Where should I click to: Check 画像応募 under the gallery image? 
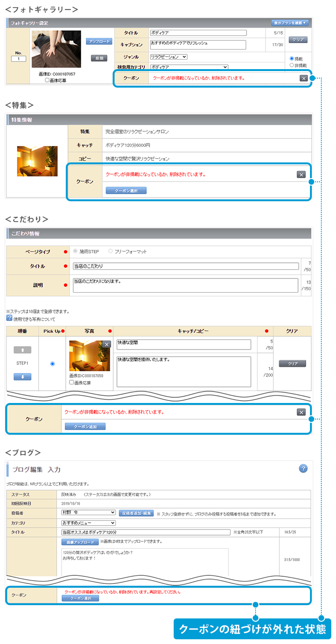tap(47, 80)
